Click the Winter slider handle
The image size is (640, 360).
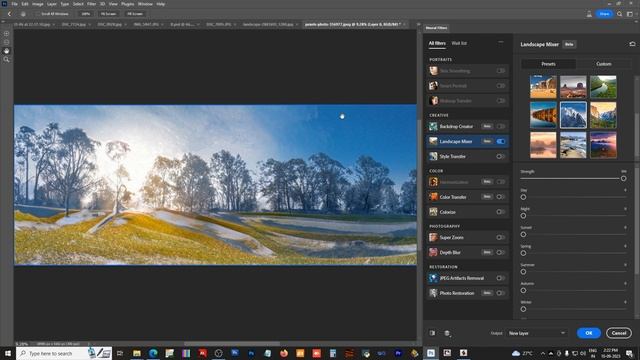pyautogui.click(x=523, y=309)
